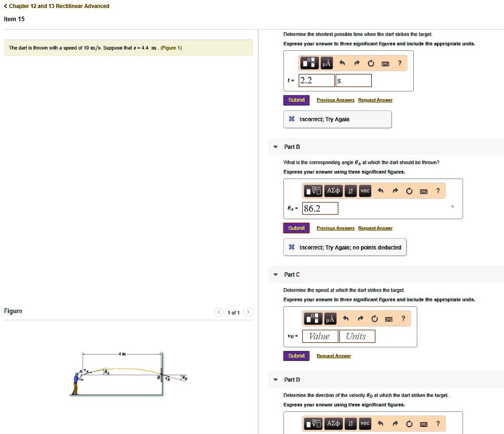Click the units μÅ button in Part A
The image size is (504, 434).
tap(327, 63)
